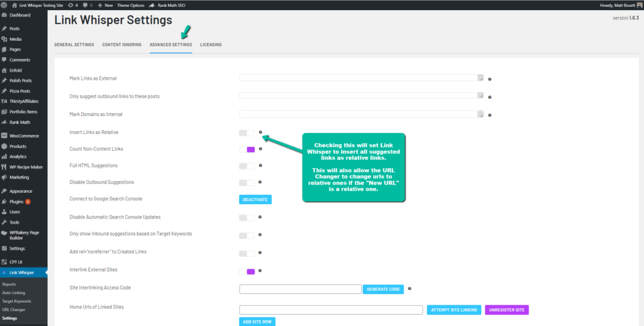Toggle Add rel="noreferrer" to Created Links
Screen dimensions: 644x326
point(247,253)
